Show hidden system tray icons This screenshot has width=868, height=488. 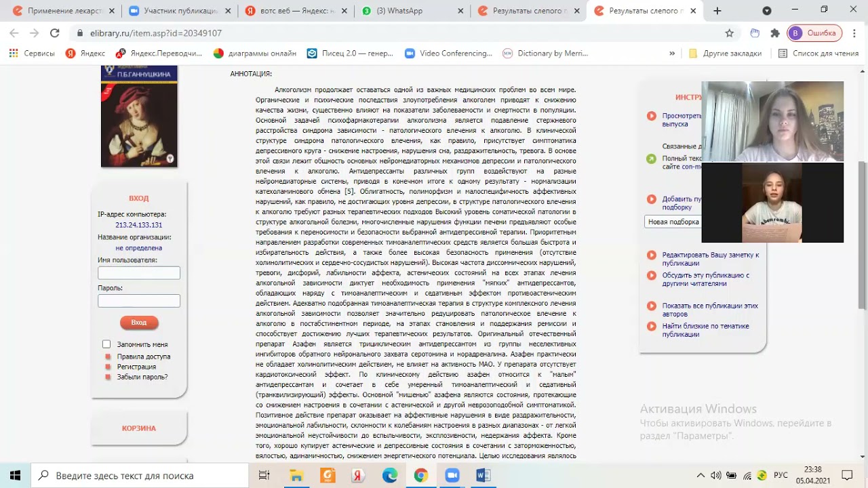coord(701,476)
